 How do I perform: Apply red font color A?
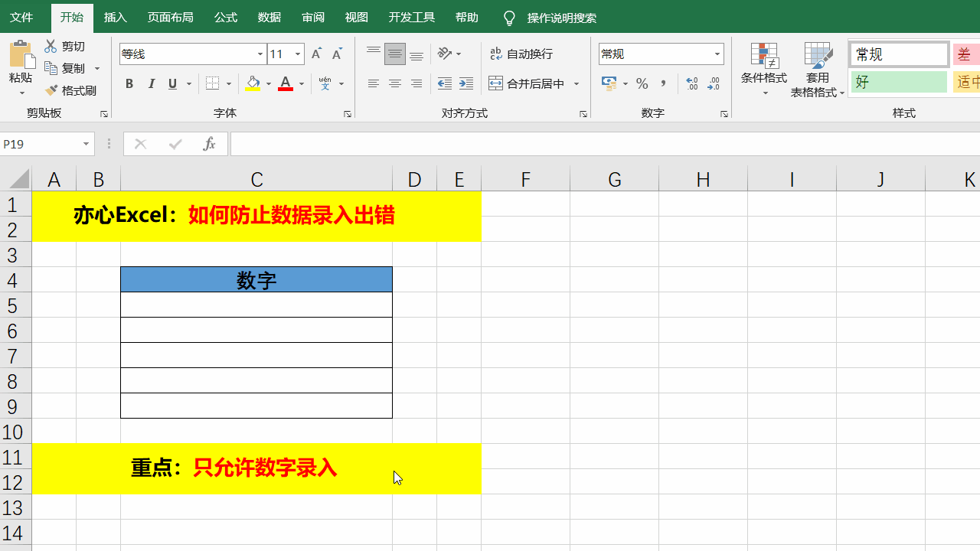(286, 83)
